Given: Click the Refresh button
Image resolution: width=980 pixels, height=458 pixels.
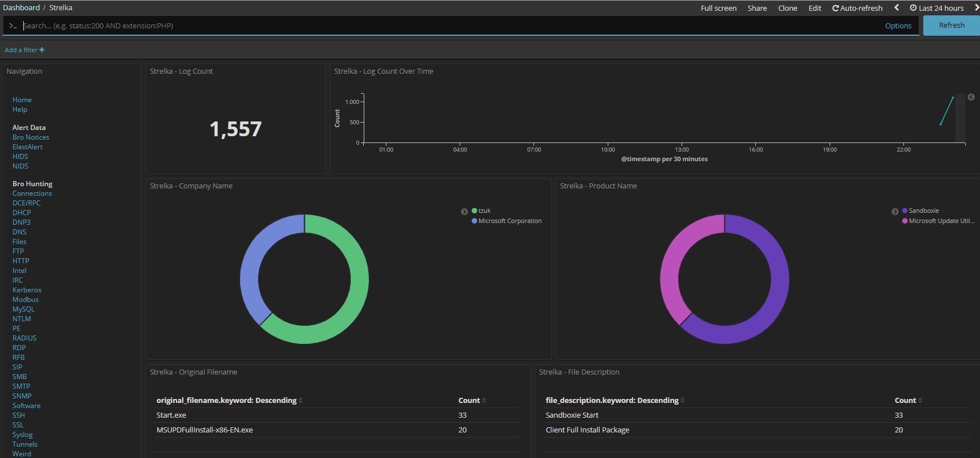Looking at the screenshot, I should (952, 26).
